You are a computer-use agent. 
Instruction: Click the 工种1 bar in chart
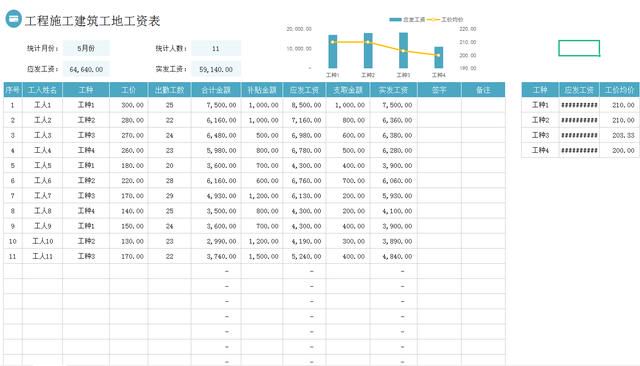[x=333, y=51]
